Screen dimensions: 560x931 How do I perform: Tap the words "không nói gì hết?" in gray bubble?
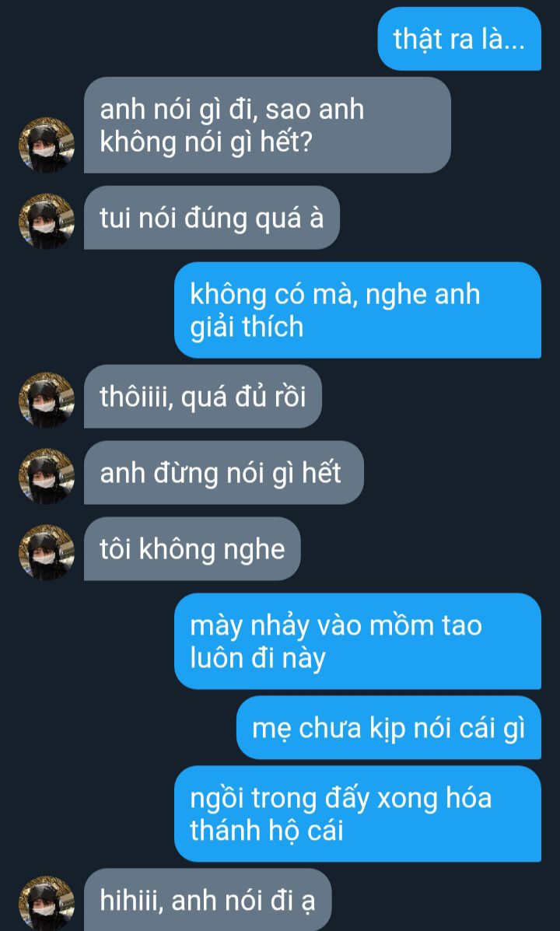coord(206,143)
